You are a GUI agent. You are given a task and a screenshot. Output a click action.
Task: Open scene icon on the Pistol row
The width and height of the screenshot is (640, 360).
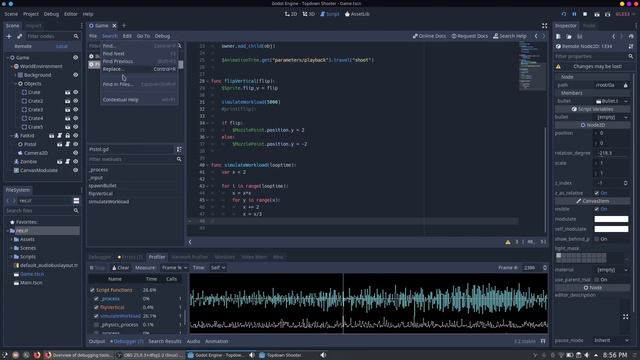[60, 144]
